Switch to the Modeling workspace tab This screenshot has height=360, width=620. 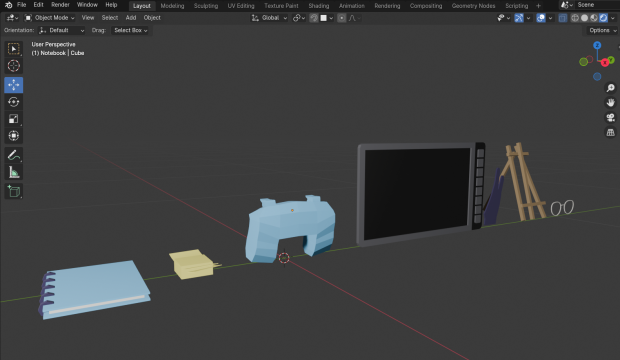pyautogui.click(x=172, y=6)
